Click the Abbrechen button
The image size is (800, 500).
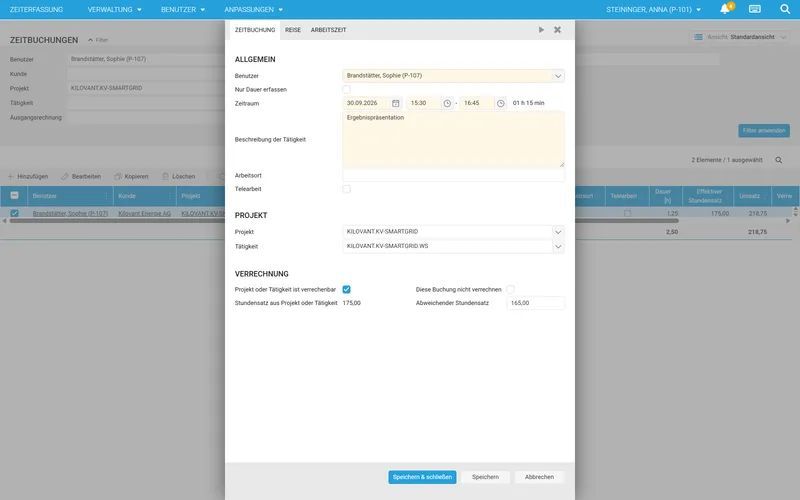(539, 477)
